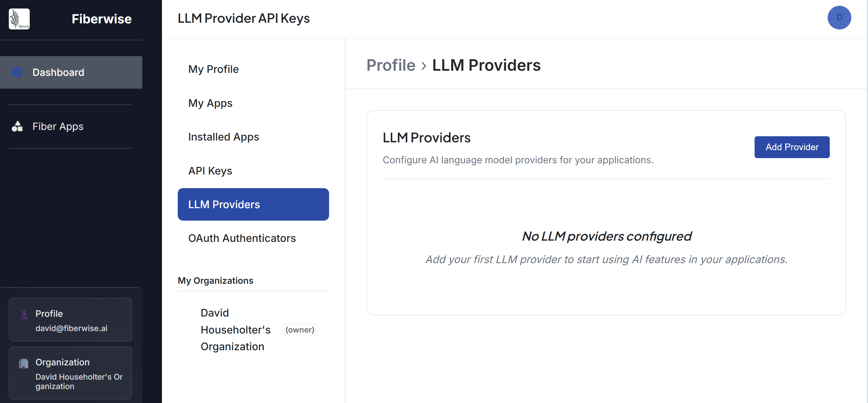Open Fiber Apps from sidebar
Viewport: 868px width, 403px height.
coord(58,126)
